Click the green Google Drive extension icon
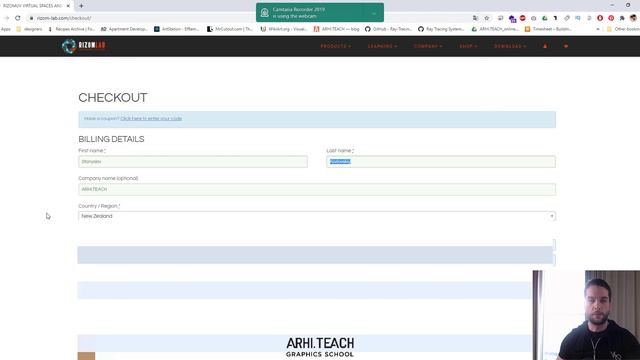This screenshot has height=360, width=640. pos(544,18)
